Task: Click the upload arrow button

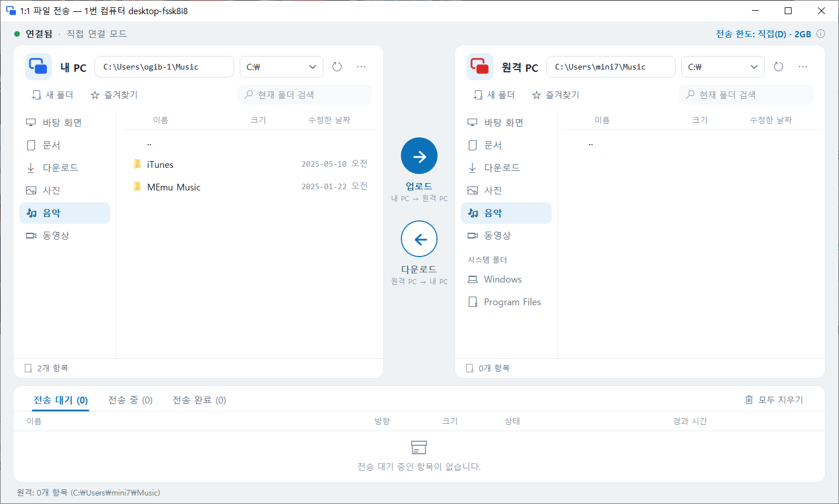Action: [419, 156]
